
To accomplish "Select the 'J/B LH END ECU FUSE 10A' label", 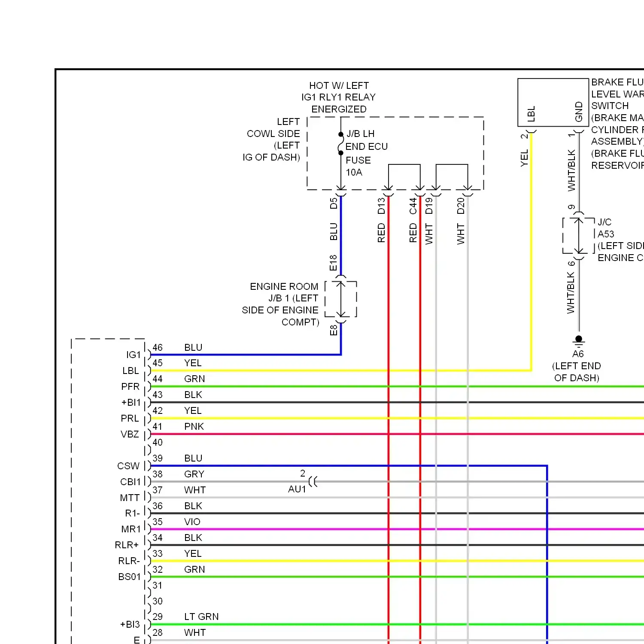I will 367,153.
